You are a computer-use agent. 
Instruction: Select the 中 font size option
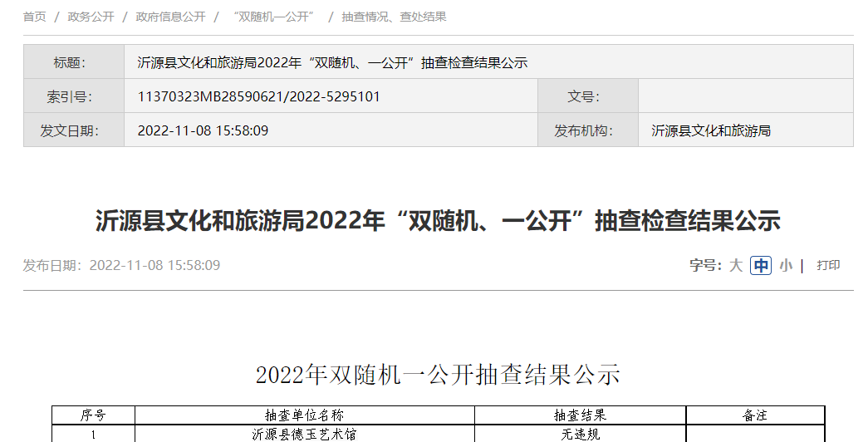click(760, 266)
